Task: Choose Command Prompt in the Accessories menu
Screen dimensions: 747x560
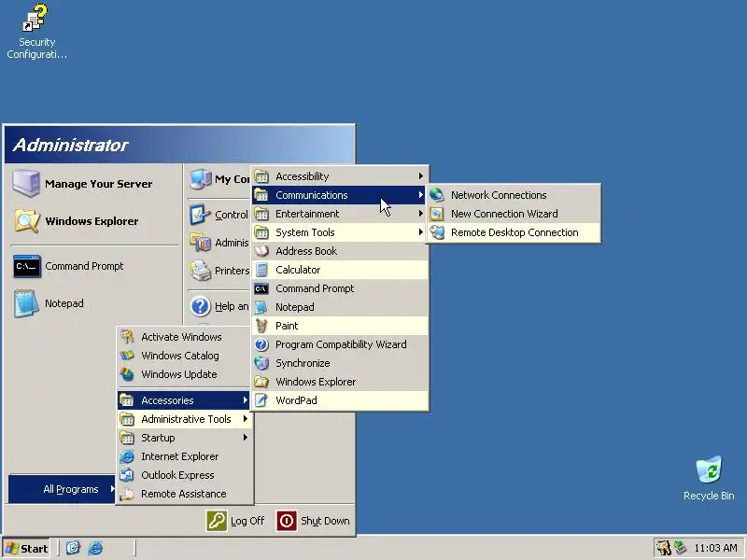Action: (x=340, y=288)
